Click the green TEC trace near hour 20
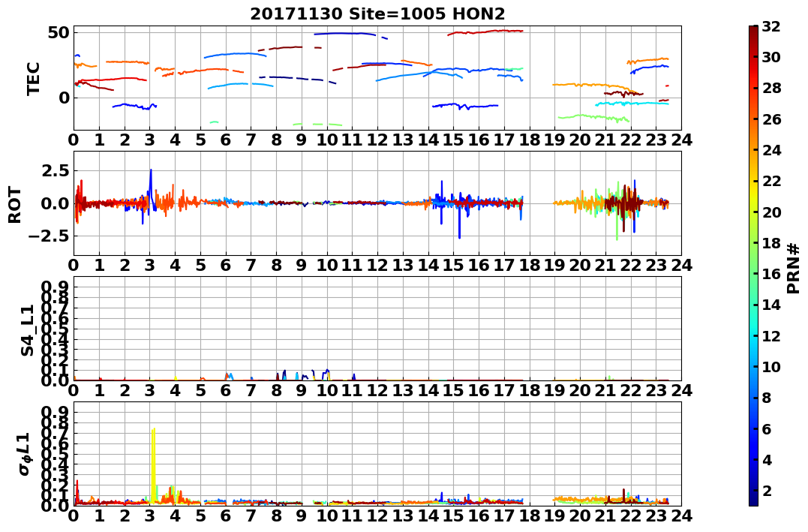The image size is (808, 532). pos(593,118)
